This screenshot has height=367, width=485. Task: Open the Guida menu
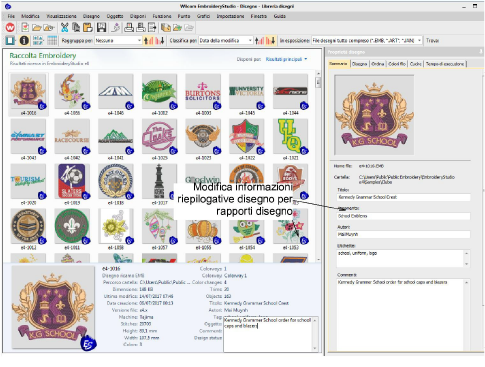click(x=280, y=16)
